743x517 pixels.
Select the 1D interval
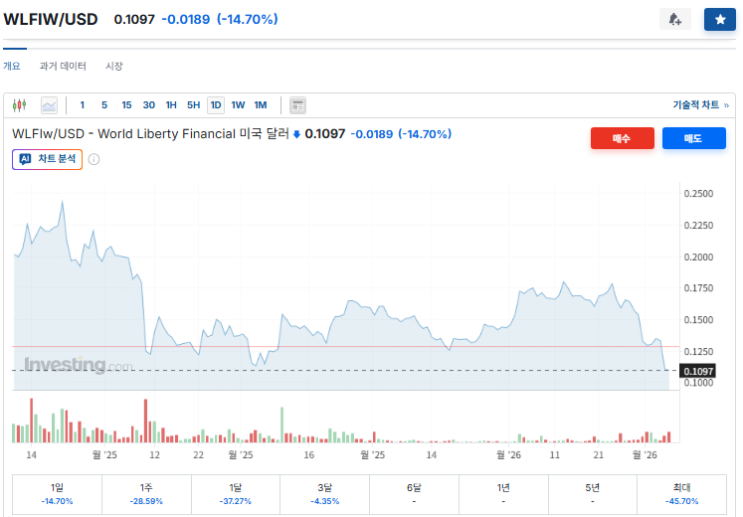(216, 105)
